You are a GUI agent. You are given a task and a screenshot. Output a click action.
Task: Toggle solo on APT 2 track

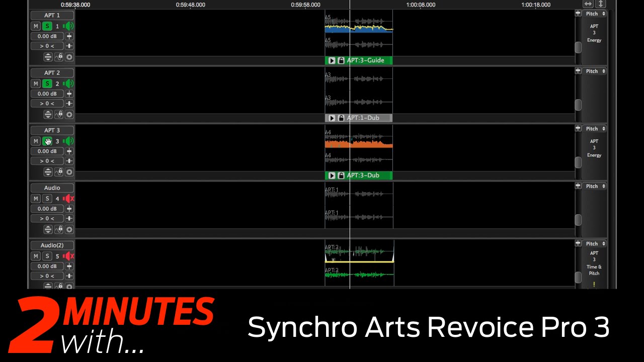[x=47, y=83]
